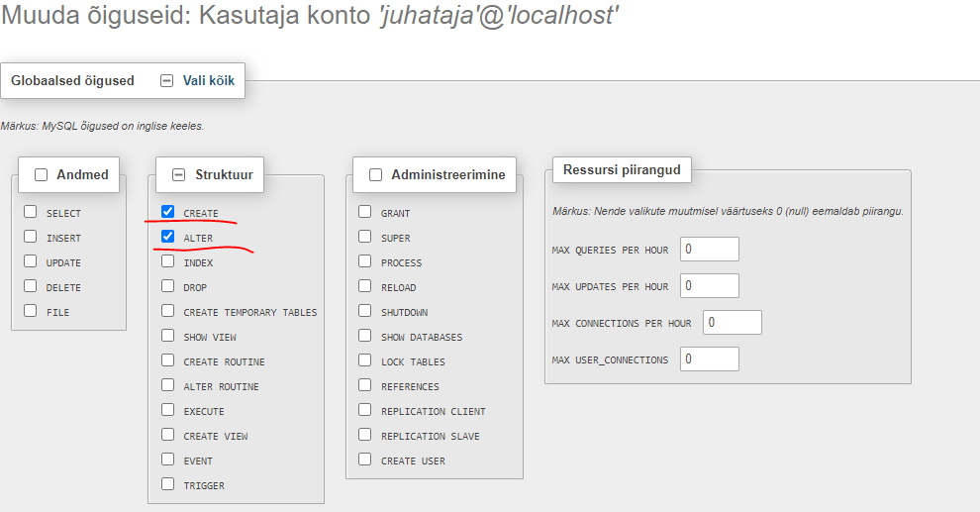Click the MAX CONNECTIONS PER HOUR field
This screenshot has height=512, width=980.
pyautogui.click(x=733, y=323)
